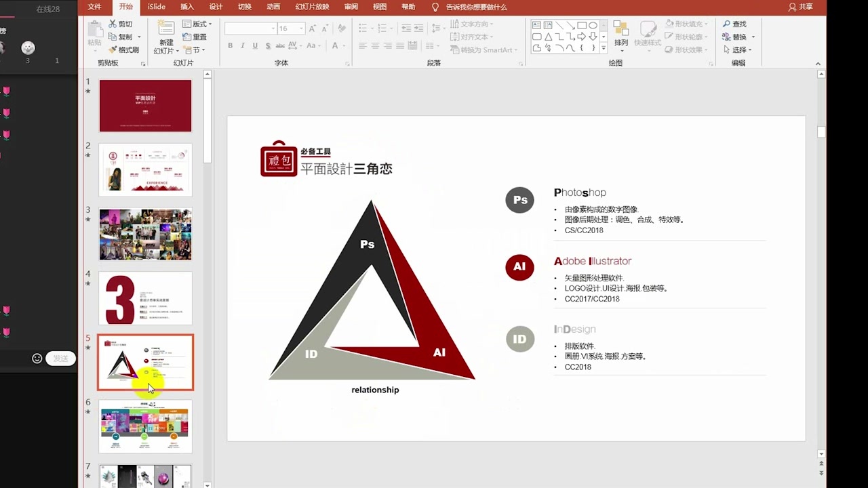
Task: Switch to the Slide Show (幻灯片放映) tab
Action: [313, 7]
